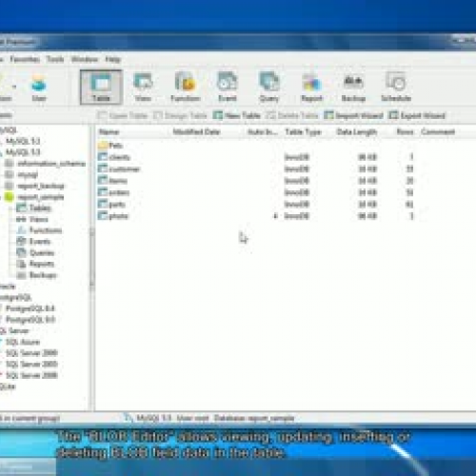Launch the Import Wizard

(x=353, y=115)
